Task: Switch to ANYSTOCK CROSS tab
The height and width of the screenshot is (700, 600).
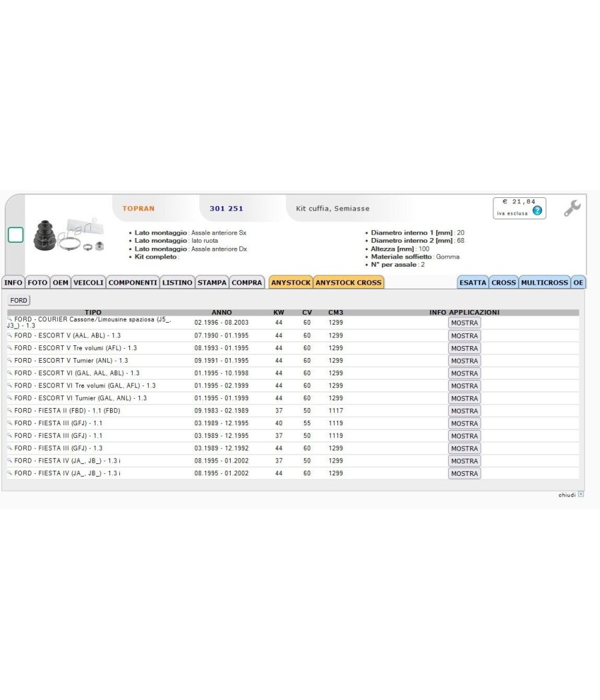Action: point(349,283)
